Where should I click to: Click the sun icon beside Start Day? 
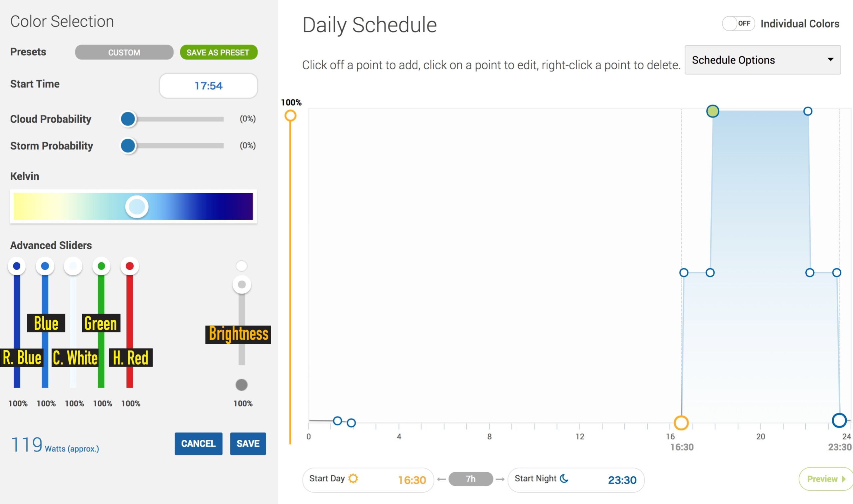353,478
